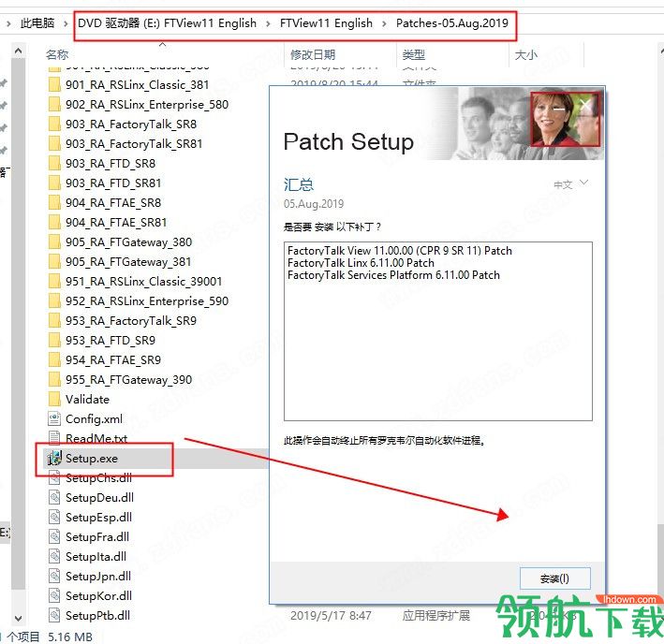
Task: Click the 952_RA_RSLinx_Enterprise_590 folder icon
Action: pos(54,300)
